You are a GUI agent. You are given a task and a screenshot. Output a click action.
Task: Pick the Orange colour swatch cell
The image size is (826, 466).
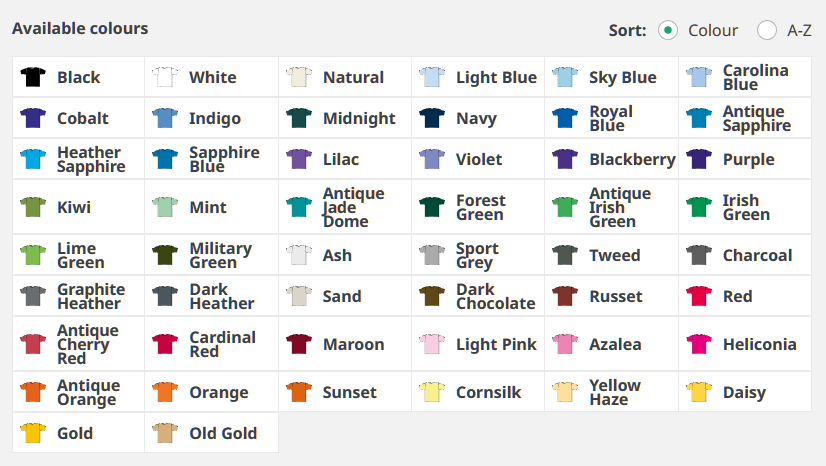(x=211, y=392)
